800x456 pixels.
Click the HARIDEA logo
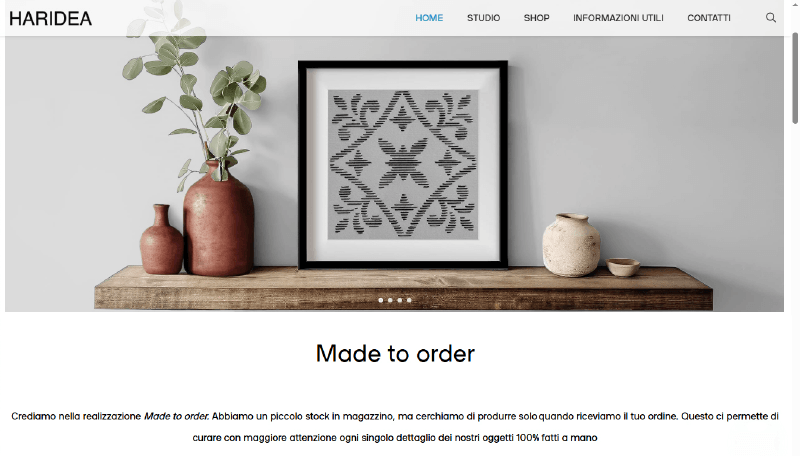coord(51,19)
